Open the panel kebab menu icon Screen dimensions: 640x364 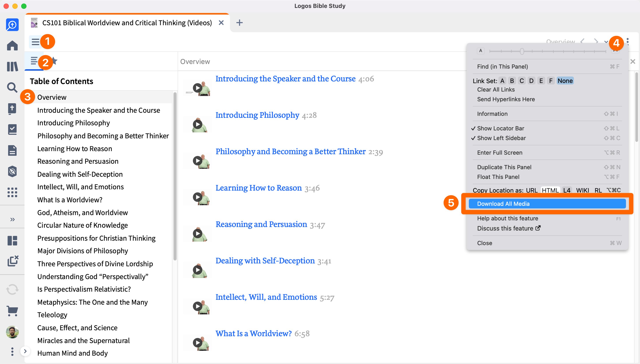click(627, 41)
